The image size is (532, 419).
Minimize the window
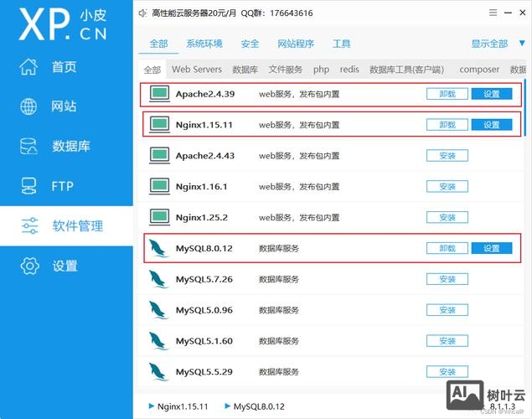(x=508, y=13)
